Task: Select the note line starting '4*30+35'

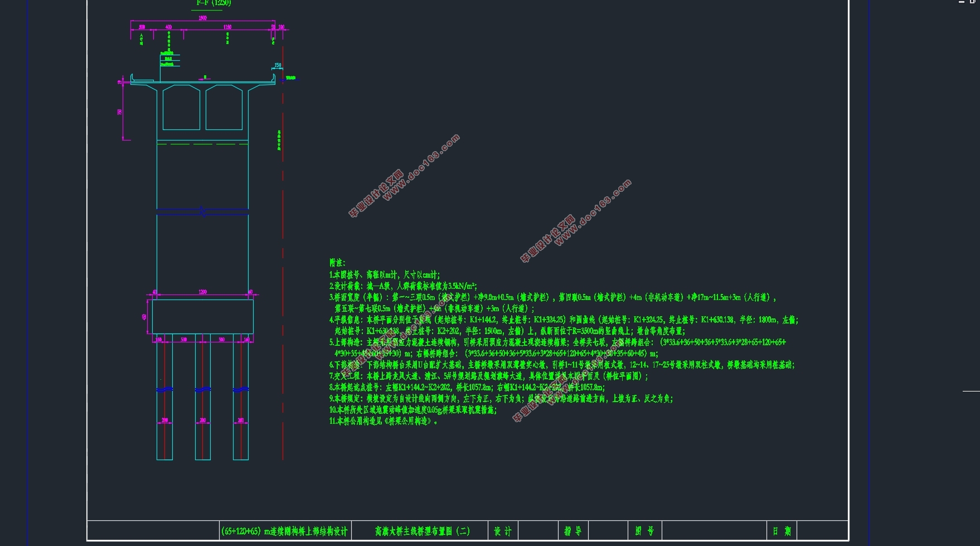Action: coord(496,354)
